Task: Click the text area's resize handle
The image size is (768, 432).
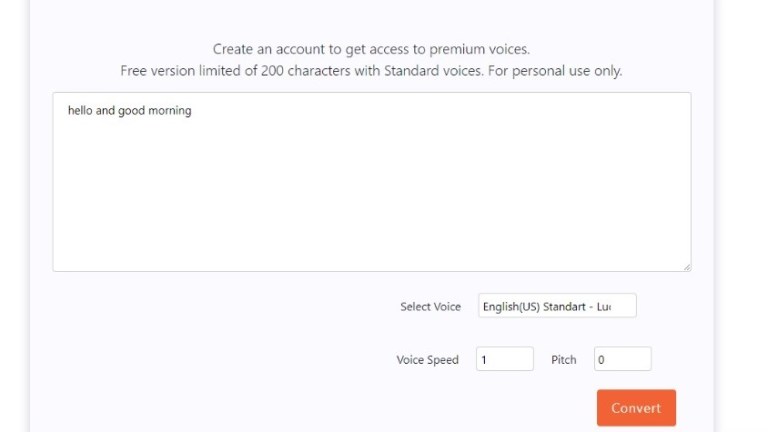Action: coord(686,267)
